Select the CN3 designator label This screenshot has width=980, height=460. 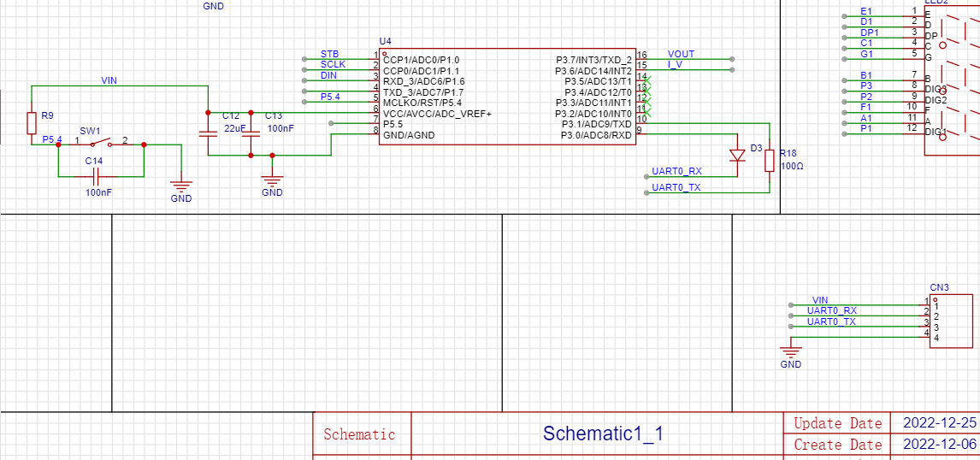pyautogui.click(x=939, y=288)
